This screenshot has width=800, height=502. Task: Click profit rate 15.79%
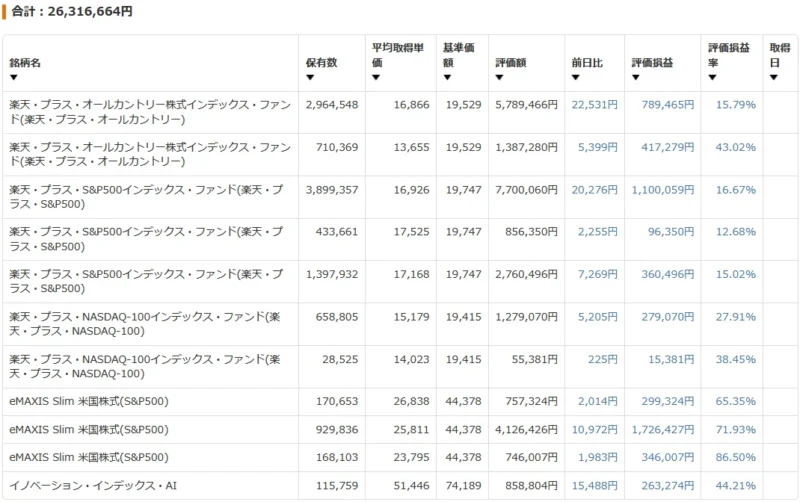tap(736, 105)
